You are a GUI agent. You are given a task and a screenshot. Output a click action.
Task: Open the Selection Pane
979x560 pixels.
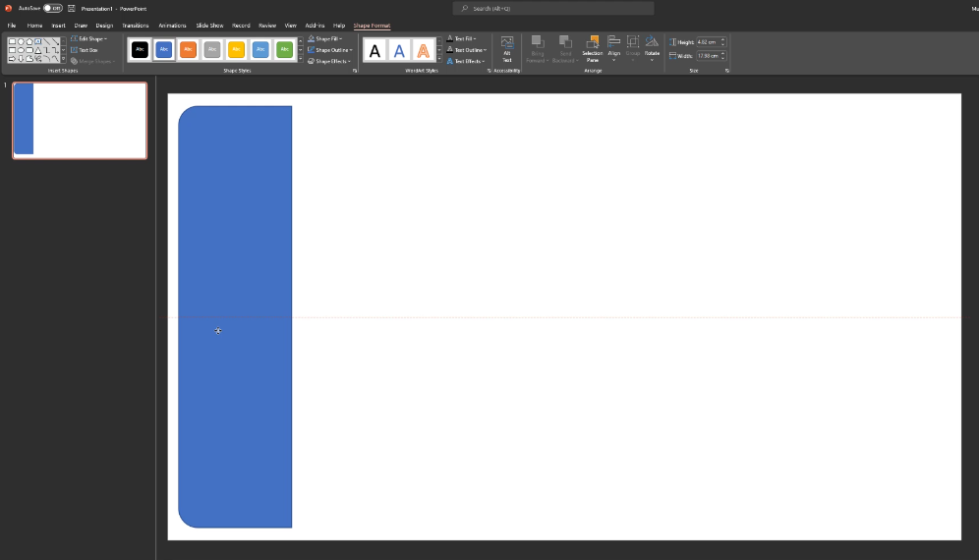[x=593, y=49]
